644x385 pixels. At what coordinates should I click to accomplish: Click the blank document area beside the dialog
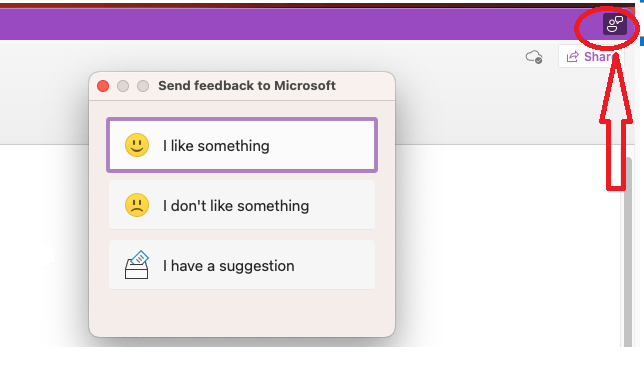coord(505,247)
